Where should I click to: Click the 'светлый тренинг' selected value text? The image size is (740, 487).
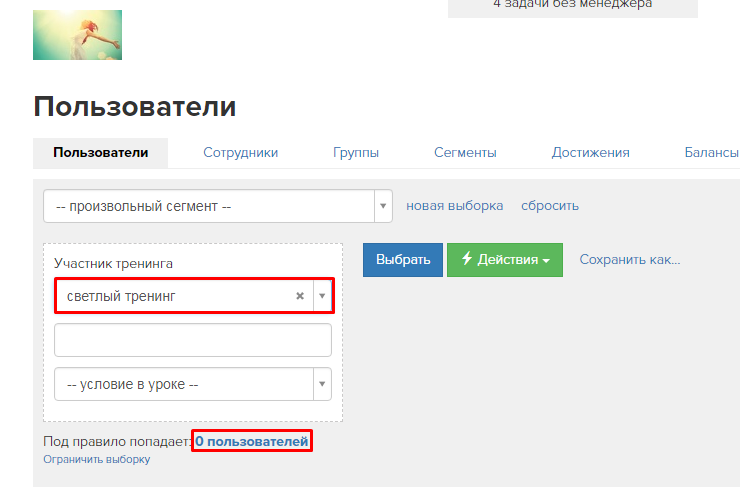click(x=121, y=296)
